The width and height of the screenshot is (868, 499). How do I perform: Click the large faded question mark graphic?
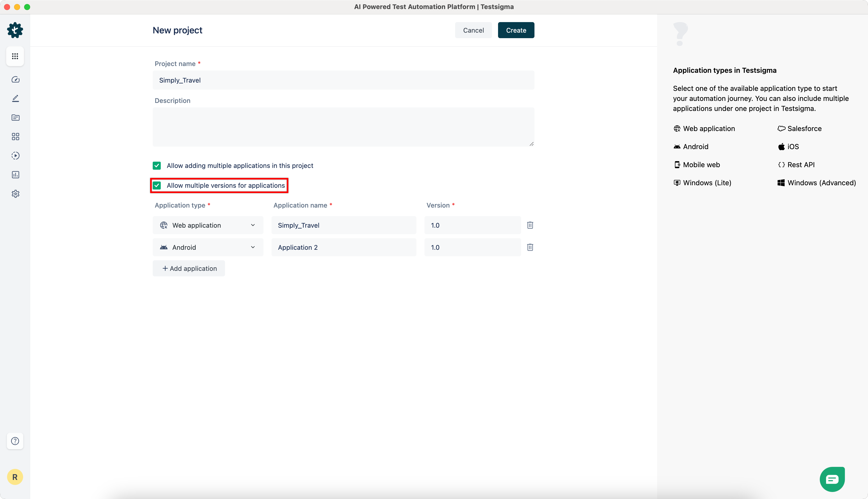click(x=680, y=34)
